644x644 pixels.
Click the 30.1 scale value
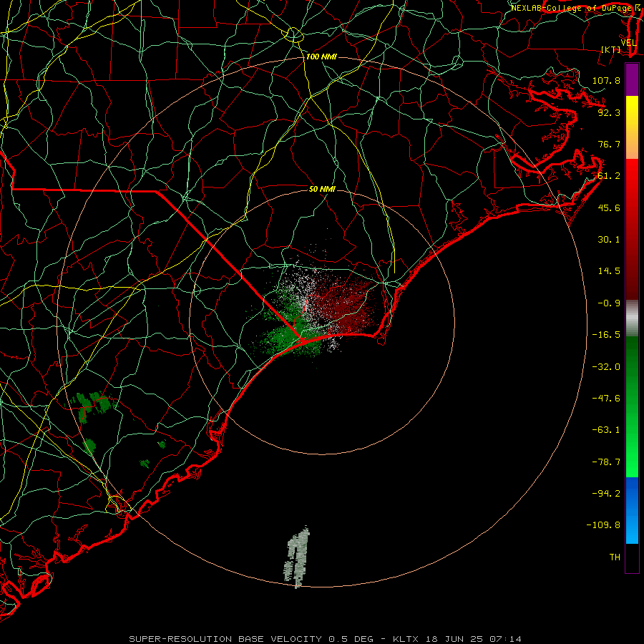point(609,240)
